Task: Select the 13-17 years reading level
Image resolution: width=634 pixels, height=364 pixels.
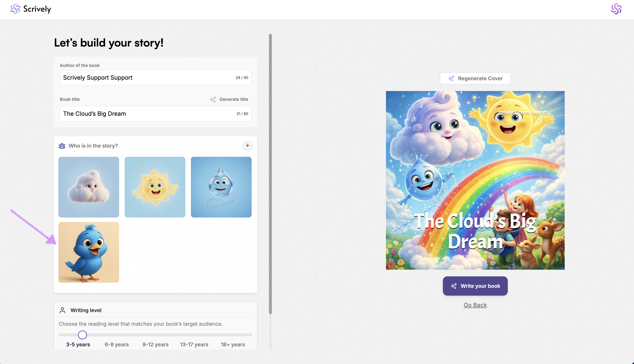Action: click(194, 344)
